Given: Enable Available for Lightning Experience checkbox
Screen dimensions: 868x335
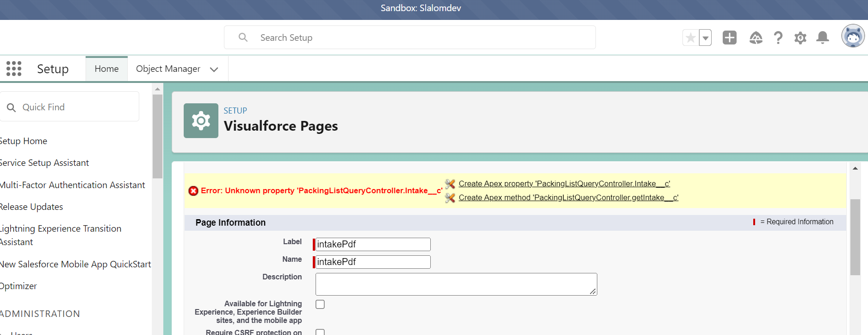Looking at the screenshot, I should (320, 304).
